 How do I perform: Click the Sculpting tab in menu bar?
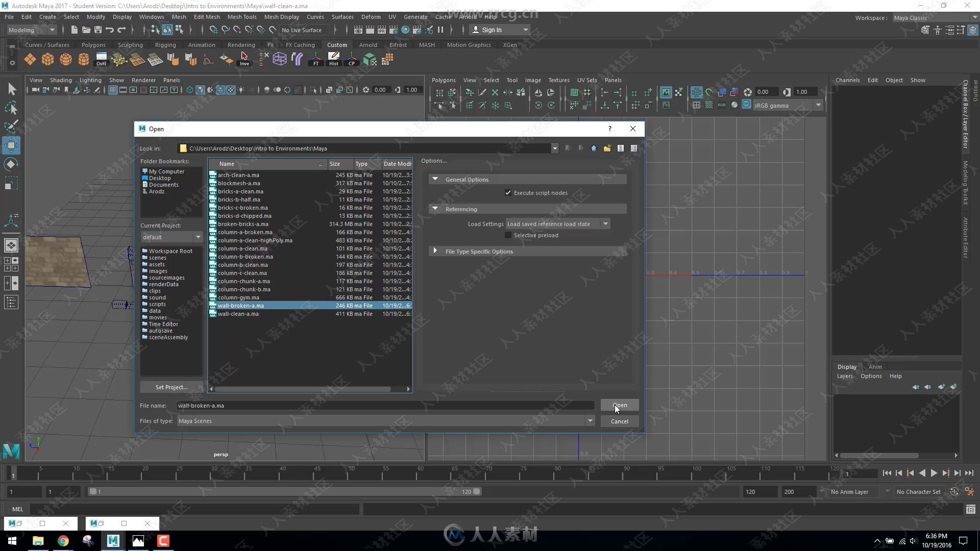pos(131,44)
